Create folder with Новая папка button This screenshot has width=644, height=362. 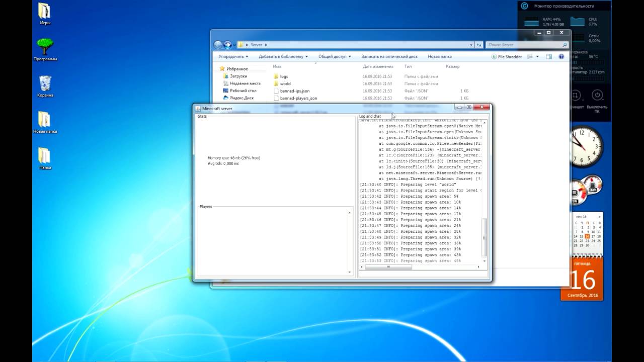point(440,57)
